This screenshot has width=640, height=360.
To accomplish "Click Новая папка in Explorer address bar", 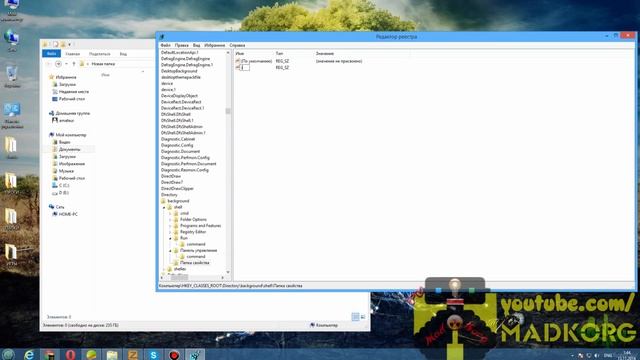I will [103, 64].
